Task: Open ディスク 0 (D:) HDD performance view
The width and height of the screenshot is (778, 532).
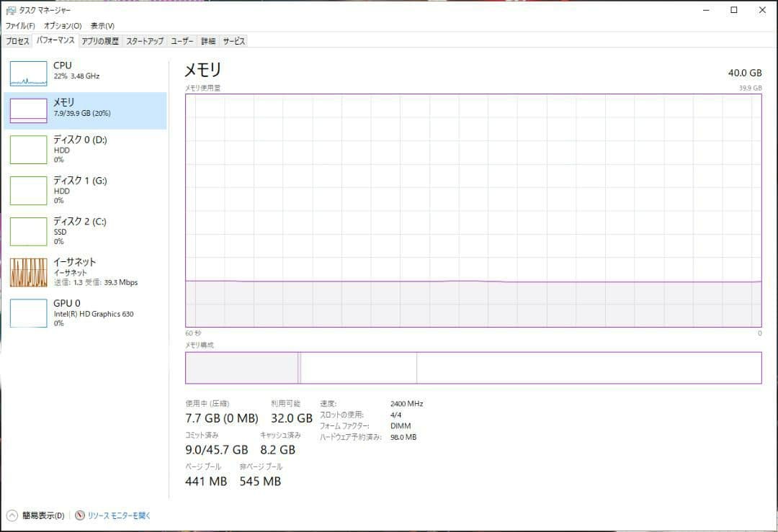Action: [x=86, y=149]
